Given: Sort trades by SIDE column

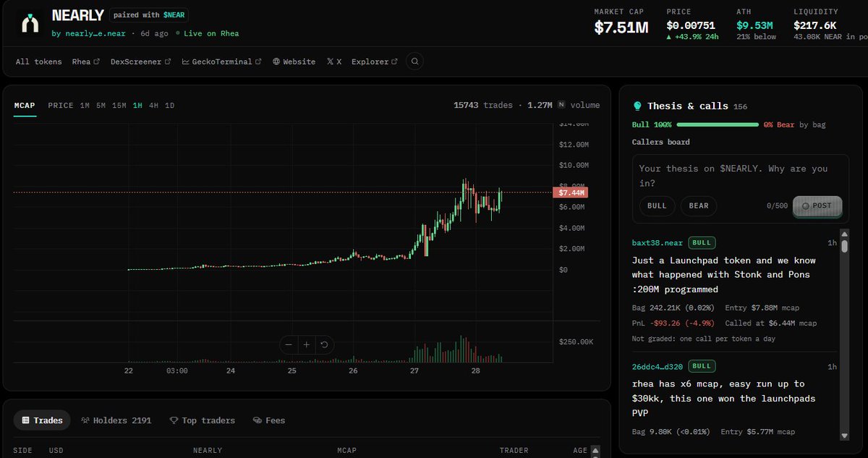Looking at the screenshot, I should (22, 450).
